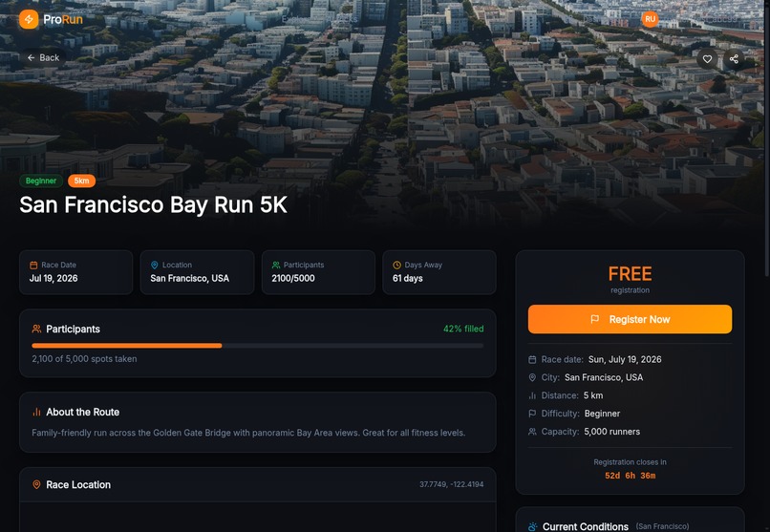The image size is (770, 532).
Task: Click the Register Now button
Action: (x=631, y=320)
